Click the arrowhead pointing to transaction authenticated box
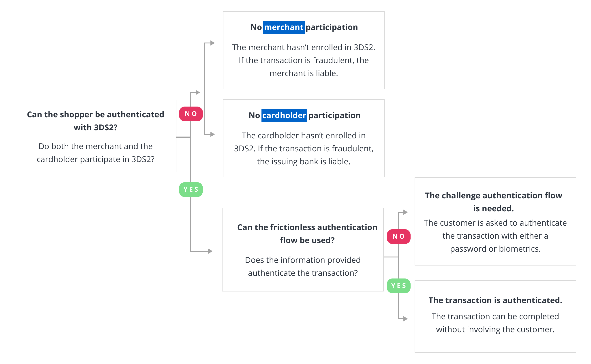The height and width of the screenshot is (364, 591). pyautogui.click(x=405, y=319)
